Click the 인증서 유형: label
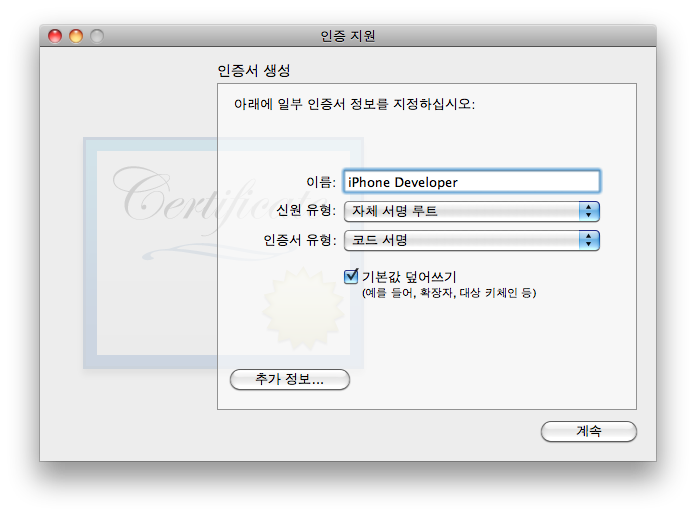696x516 pixels. [x=300, y=240]
